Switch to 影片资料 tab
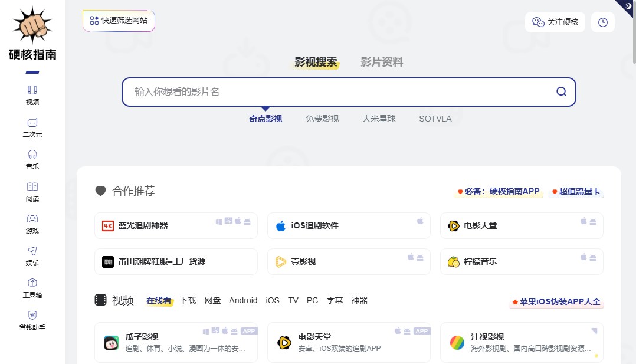 [382, 62]
